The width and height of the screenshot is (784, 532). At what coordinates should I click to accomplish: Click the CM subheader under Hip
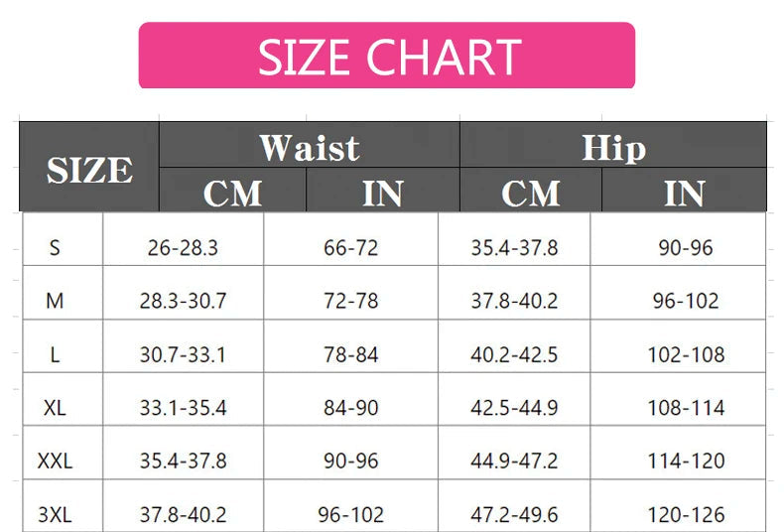point(531,193)
